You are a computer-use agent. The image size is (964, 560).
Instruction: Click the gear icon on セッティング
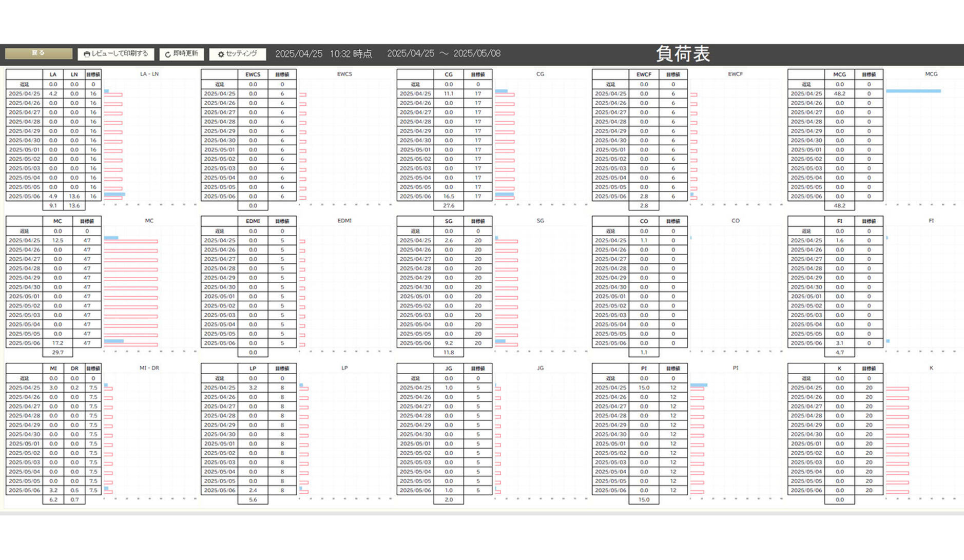(x=221, y=54)
